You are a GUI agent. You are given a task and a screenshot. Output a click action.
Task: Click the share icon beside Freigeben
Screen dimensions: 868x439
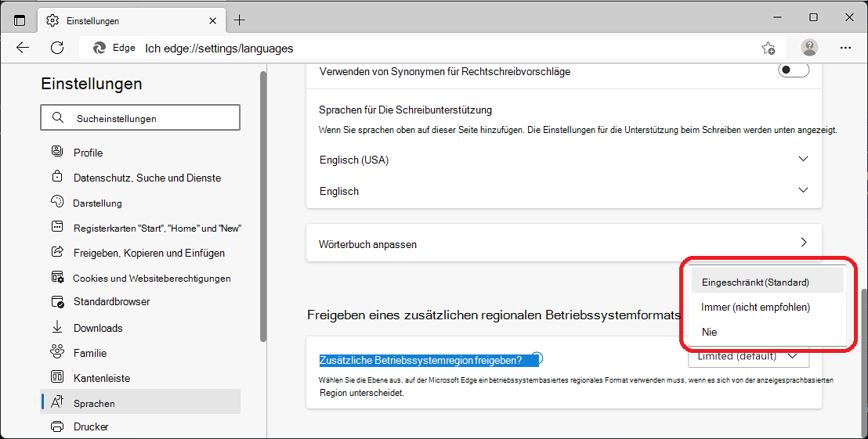57,251
